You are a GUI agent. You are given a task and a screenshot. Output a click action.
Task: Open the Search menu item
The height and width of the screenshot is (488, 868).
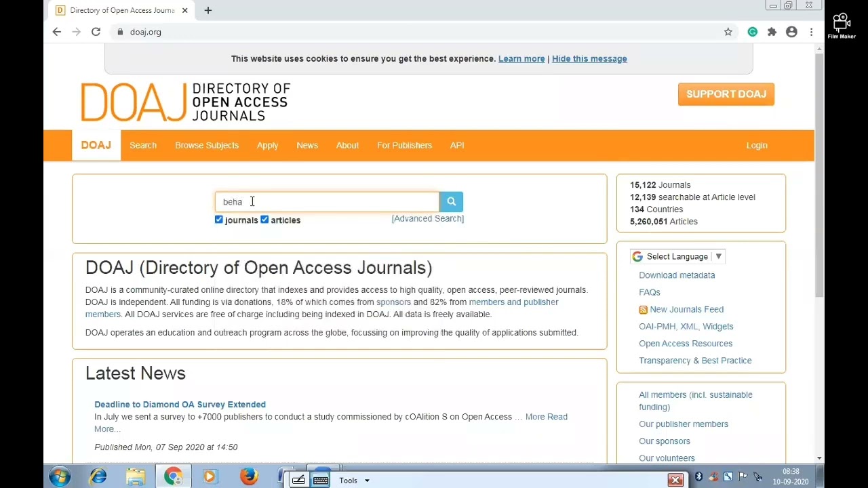pyautogui.click(x=143, y=145)
